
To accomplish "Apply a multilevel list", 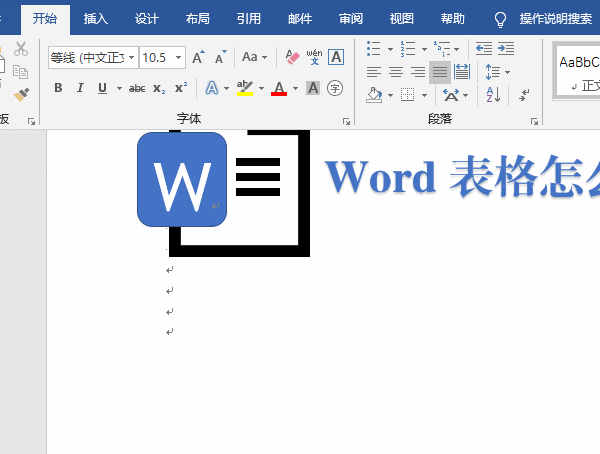I will [x=442, y=49].
